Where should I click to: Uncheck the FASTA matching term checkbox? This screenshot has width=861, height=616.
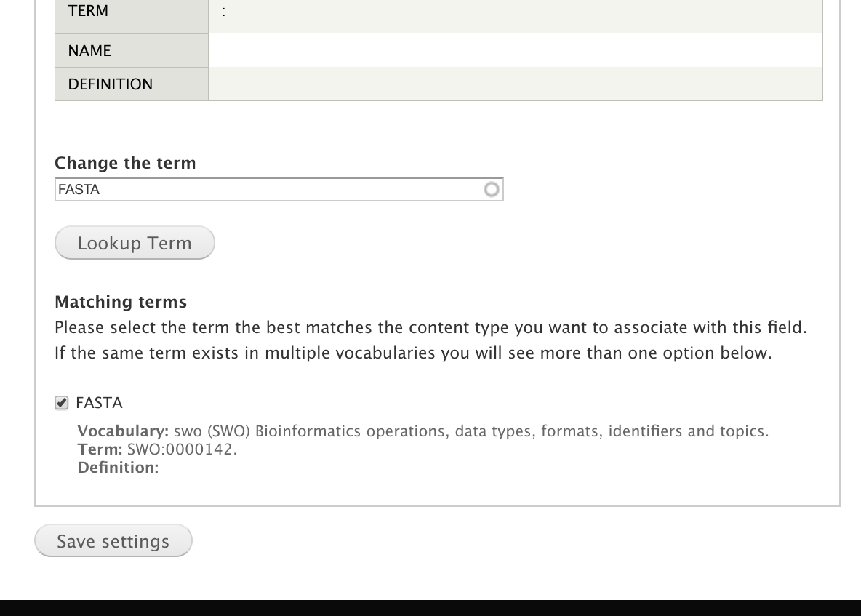(62, 403)
